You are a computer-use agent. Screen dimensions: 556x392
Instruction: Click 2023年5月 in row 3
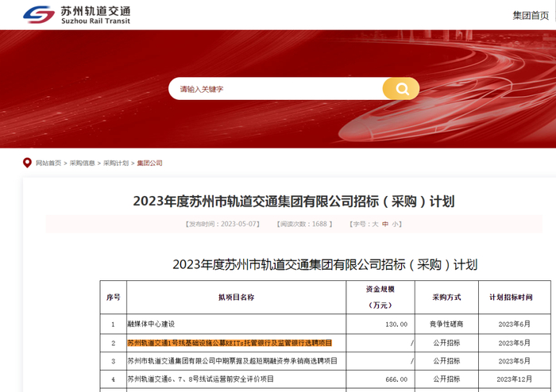point(514,361)
